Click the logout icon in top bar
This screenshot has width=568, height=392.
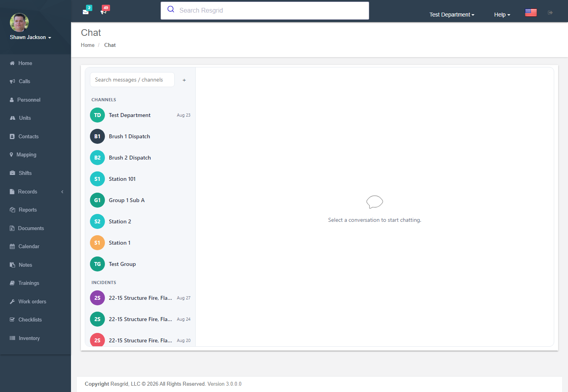tap(550, 13)
